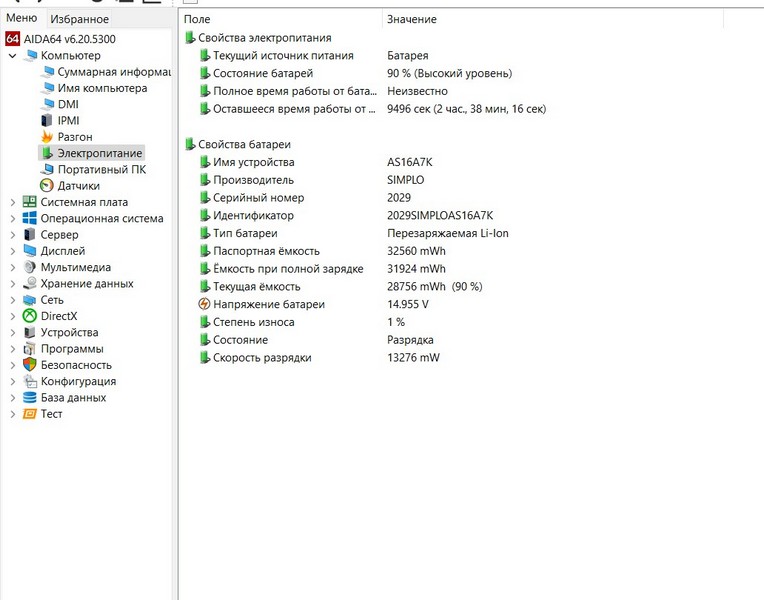
Task: Switch to the Меню tab
Action: pos(21,19)
